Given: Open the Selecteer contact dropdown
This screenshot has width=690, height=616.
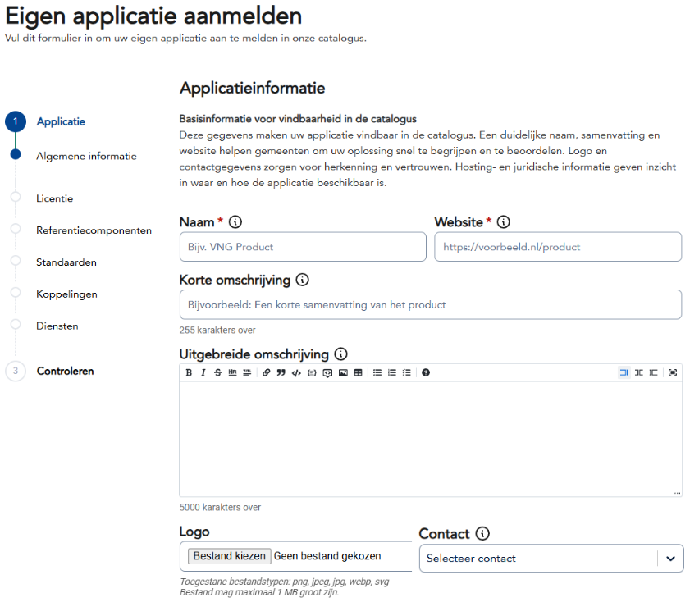Looking at the screenshot, I should click(x=551, y=559).
